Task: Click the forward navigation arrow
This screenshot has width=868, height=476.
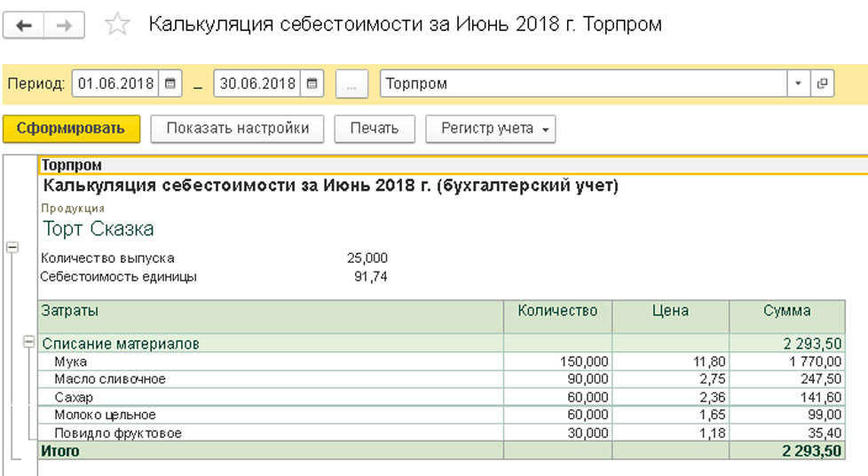Action: tap(64, 26)
